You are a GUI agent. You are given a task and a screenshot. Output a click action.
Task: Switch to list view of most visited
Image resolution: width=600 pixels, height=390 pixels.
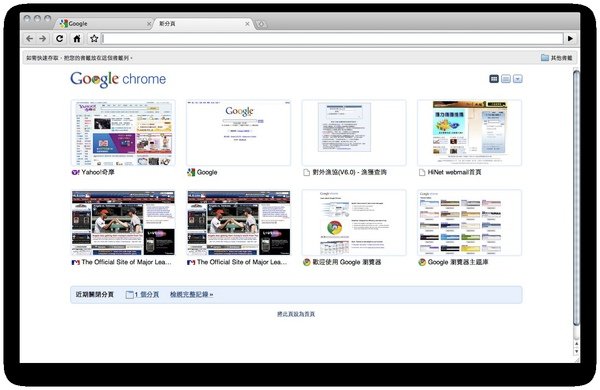[x=506, y=79]
